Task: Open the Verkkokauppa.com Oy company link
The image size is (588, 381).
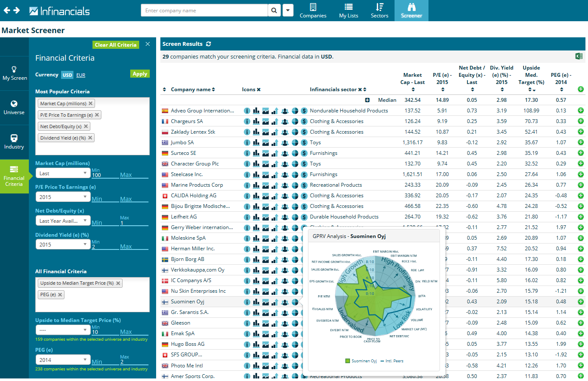Action: click(x=198, y=270)
